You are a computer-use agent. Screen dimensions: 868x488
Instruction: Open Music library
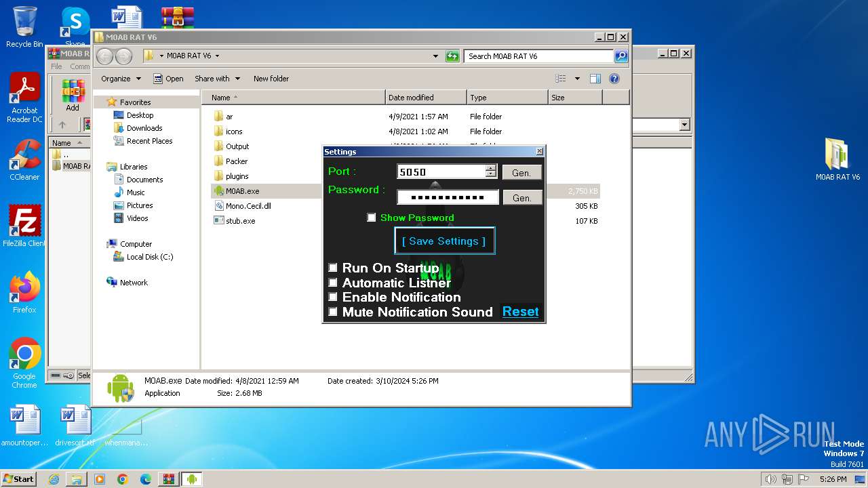(x=136, y=192)
